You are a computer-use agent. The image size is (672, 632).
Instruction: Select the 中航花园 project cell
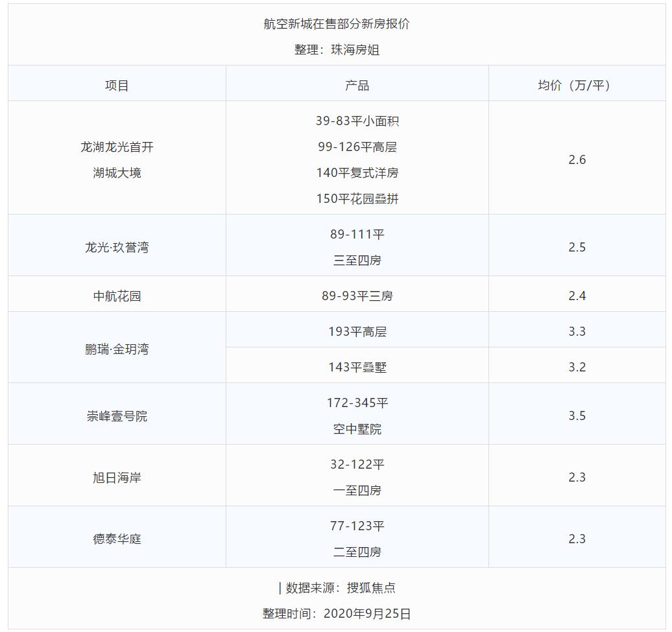pos(115,294)
